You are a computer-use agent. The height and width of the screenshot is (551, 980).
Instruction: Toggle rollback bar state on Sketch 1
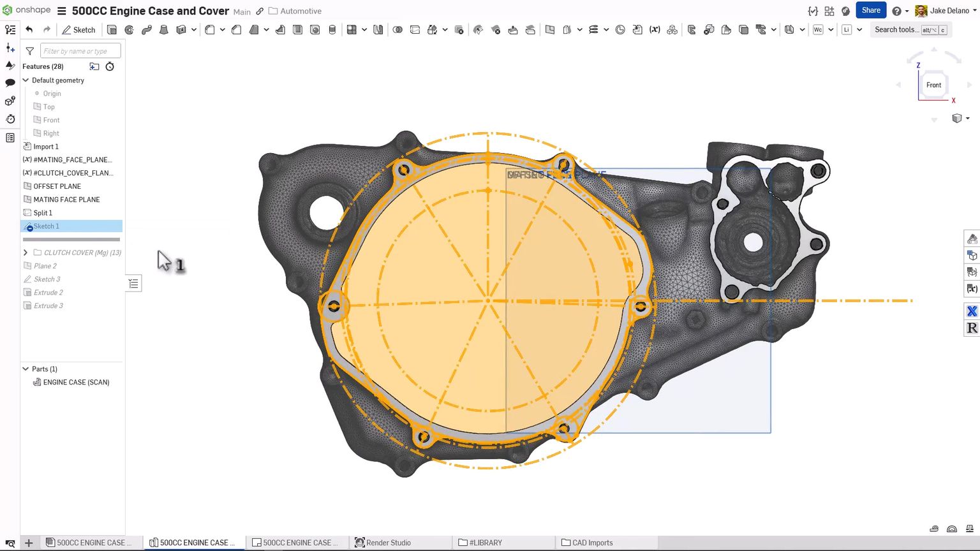tap(71, 239)
